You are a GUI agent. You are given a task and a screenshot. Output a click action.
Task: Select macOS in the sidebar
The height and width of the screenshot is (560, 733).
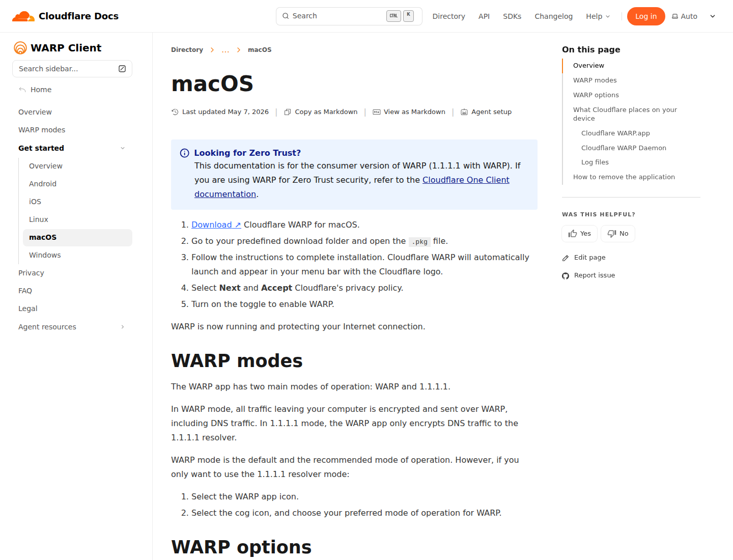click(77, 237)
